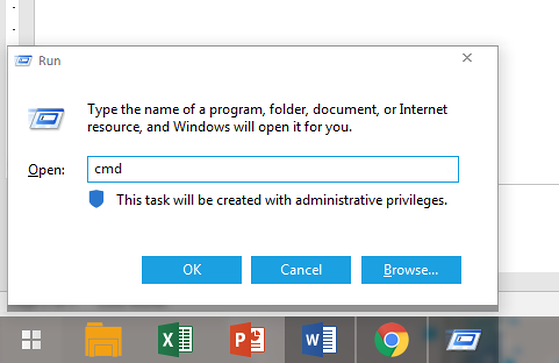Open Google Chrome from the taskbar
The height and width of the screenshot is (363, 559).
391,339
